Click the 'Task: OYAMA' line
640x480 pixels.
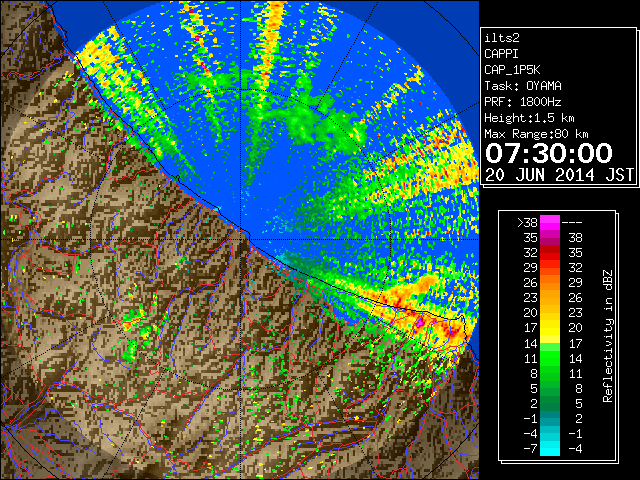523,86
